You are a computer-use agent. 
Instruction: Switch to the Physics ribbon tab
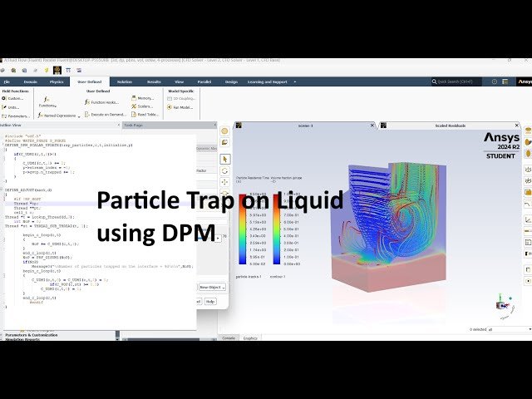click(57, 81)
